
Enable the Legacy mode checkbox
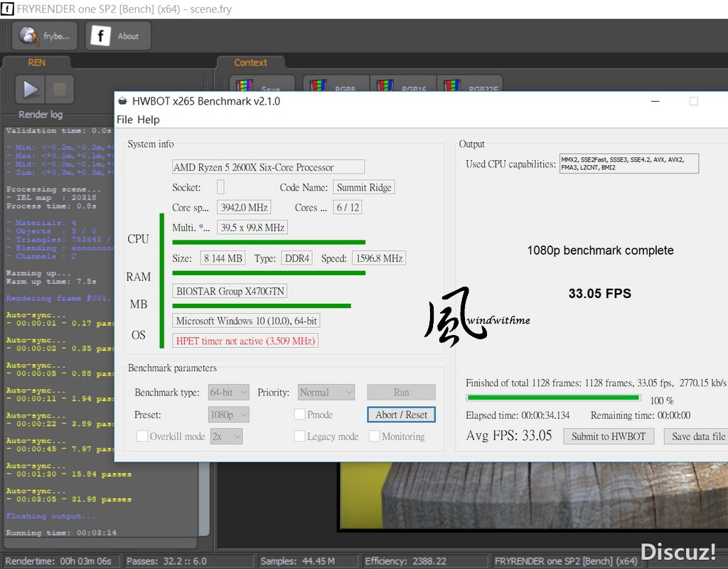point(300,436)
